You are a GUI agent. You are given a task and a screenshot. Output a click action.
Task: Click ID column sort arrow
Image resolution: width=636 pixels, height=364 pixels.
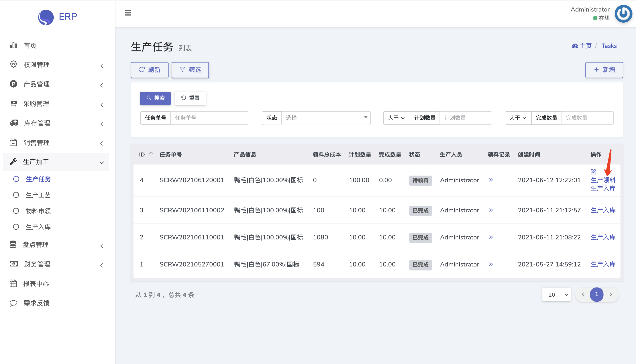(x=151, y=154)
